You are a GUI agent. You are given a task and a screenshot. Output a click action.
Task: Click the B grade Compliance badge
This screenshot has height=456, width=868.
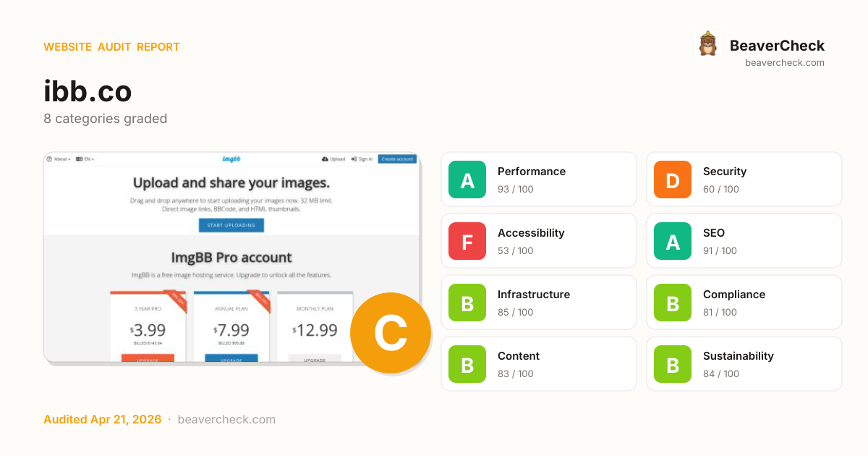[x=673, y=303]
